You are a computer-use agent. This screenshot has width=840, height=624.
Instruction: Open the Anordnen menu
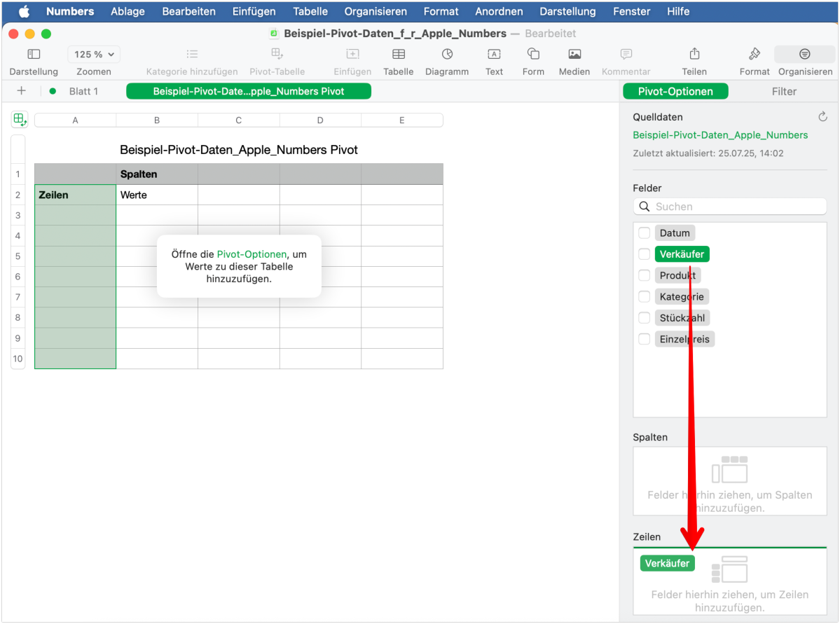pyautogui.click(x=499, y=11)
